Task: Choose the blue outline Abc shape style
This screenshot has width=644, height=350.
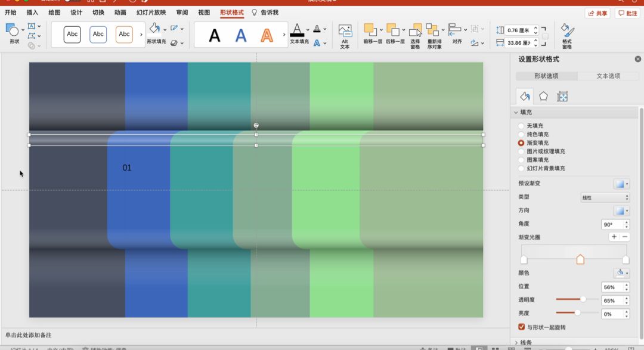Action: pyautogui.click(x=98, y=35)
